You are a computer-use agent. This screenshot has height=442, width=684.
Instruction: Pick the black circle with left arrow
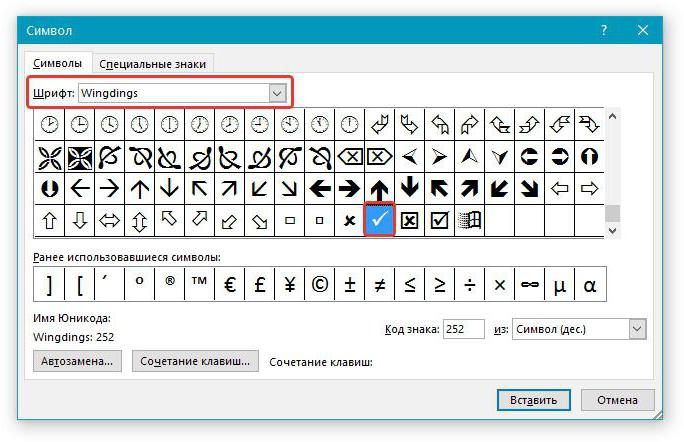tap(529, 157)
